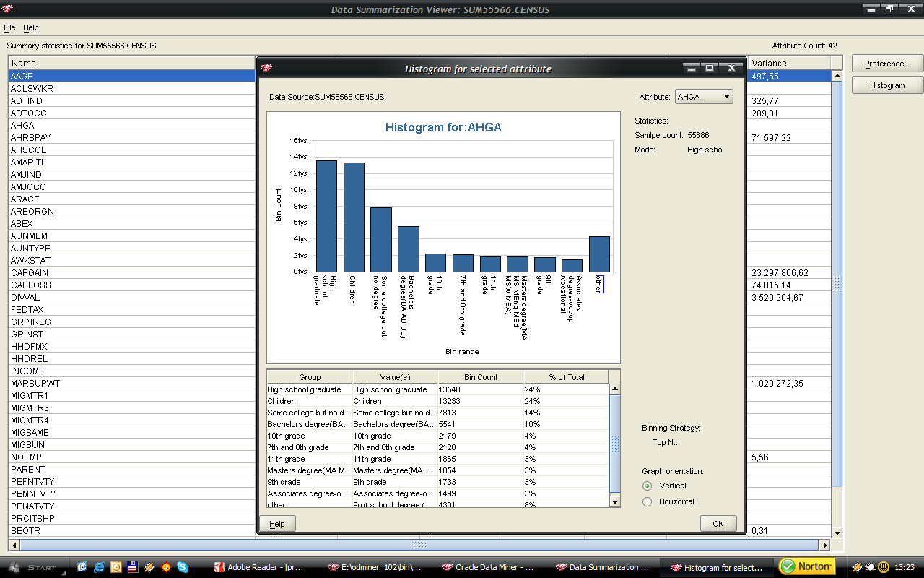This screenshot has width=924, height=578.
Task: Click the main table horizontal scrollbar left arrow
Action: click(13, 545)
